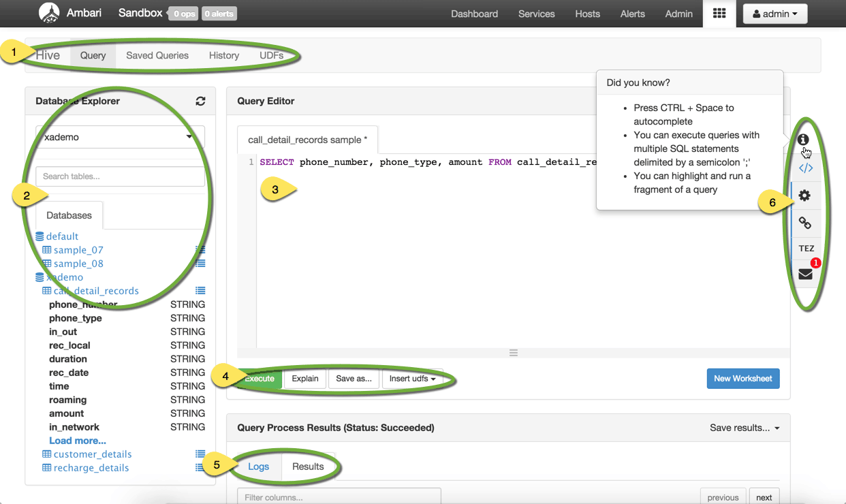Select the roaming column row
The image size is (846, 504).
(x=127, y=400)
